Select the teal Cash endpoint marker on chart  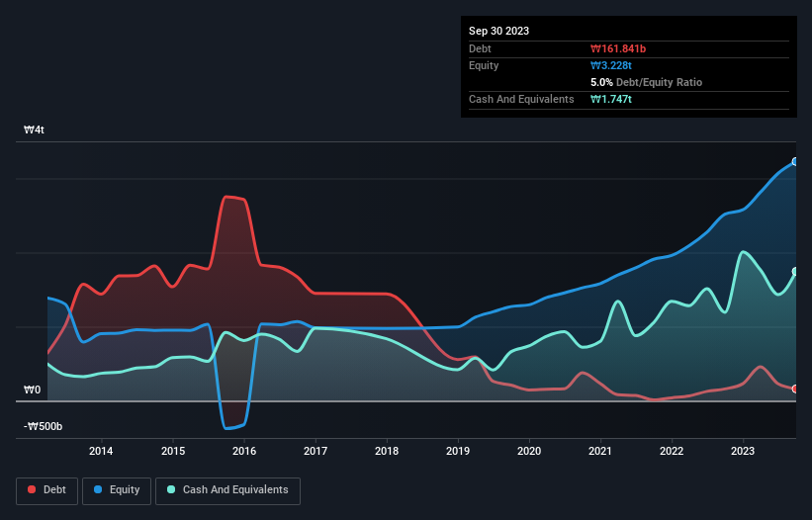[x=795, y=272]
